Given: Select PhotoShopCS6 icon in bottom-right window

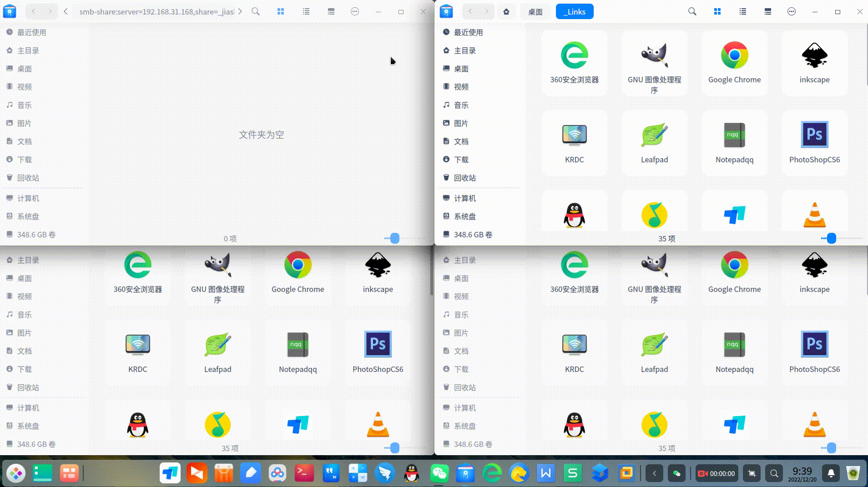Looking at the screenshot, I should [814, 344].
